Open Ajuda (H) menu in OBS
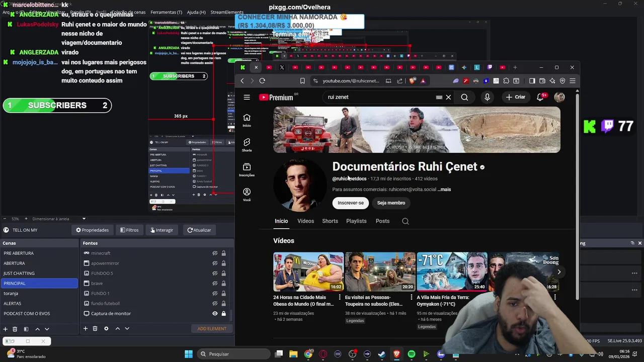The width and height of the screenshot is (644, 362). coord(196,12)
